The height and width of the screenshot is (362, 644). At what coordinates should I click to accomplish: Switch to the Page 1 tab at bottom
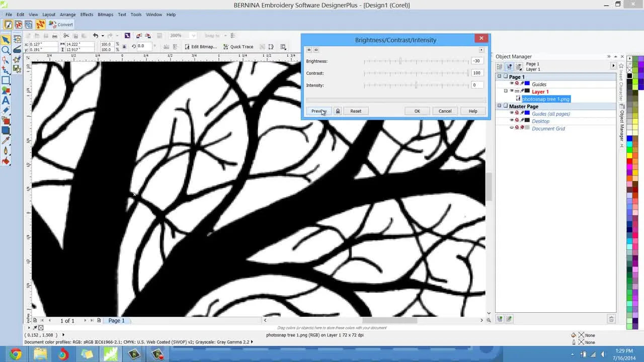(x=116, y=320)
